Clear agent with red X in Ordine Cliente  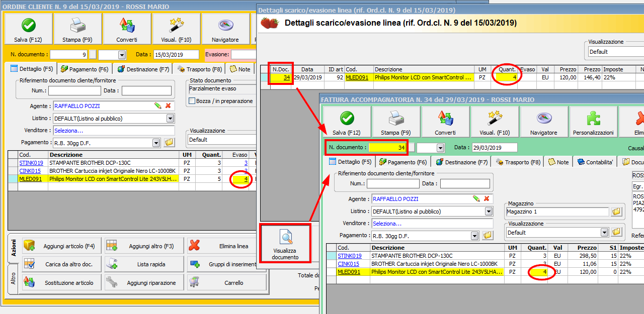point(168,106)
